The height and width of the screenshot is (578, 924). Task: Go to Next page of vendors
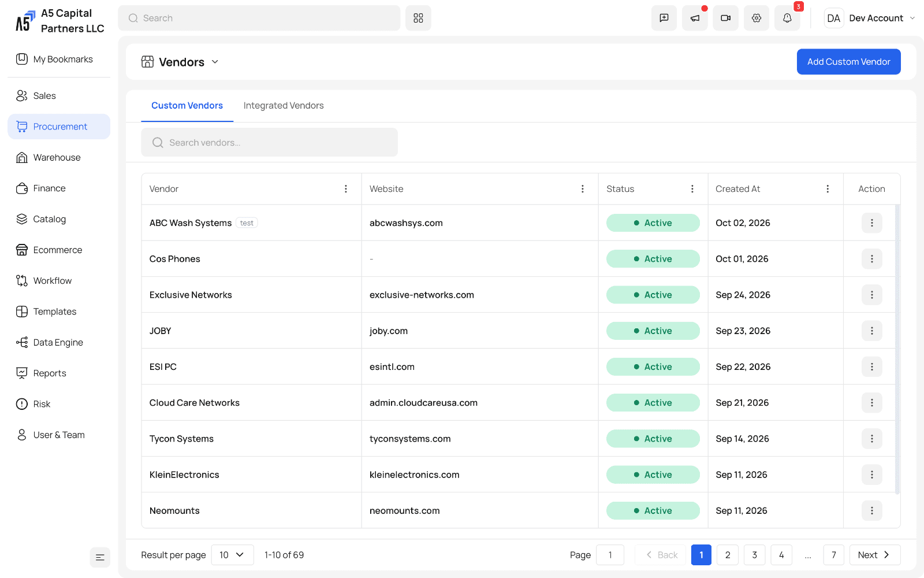point(874,555)
